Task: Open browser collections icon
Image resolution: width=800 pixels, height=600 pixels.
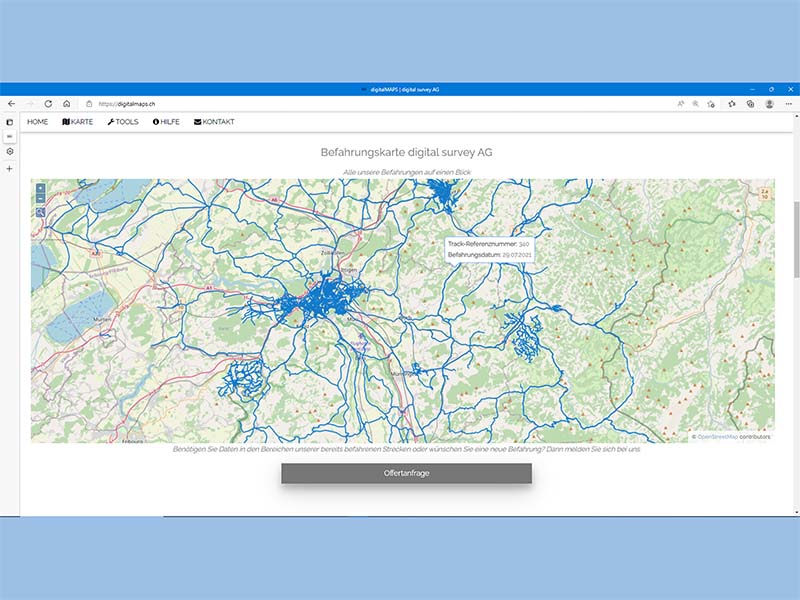Action: tap(750, 103)
